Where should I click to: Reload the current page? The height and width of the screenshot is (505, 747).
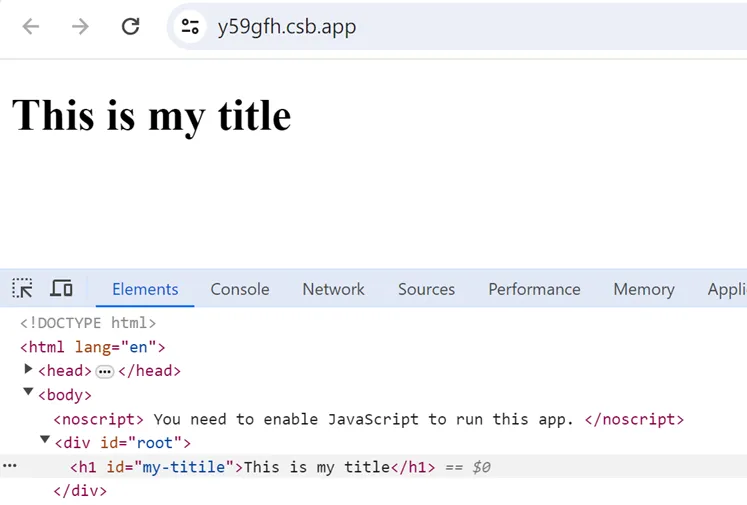[x=130, y=27]
